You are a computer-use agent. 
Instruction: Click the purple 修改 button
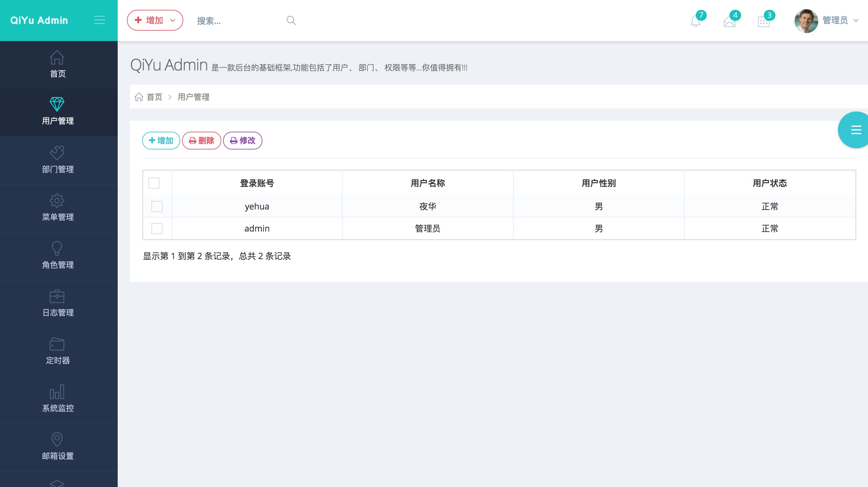tap(243, 141)
